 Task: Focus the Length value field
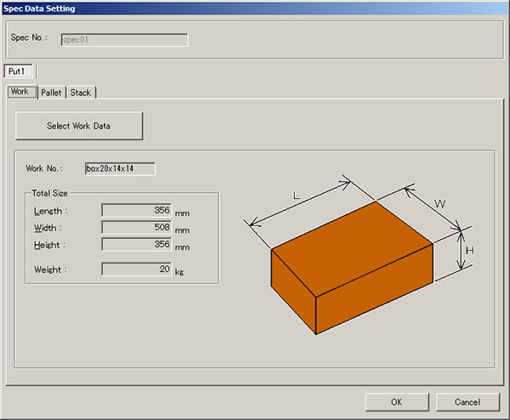(136, 210)
